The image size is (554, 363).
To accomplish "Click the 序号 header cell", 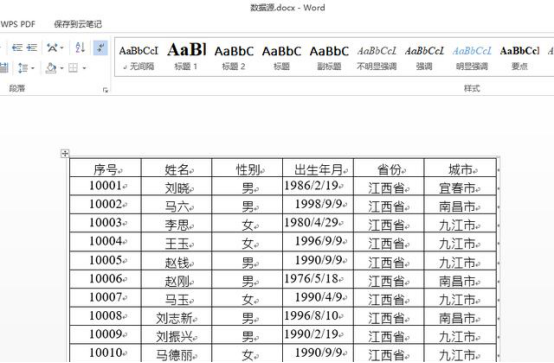I will tap(105, 168).
